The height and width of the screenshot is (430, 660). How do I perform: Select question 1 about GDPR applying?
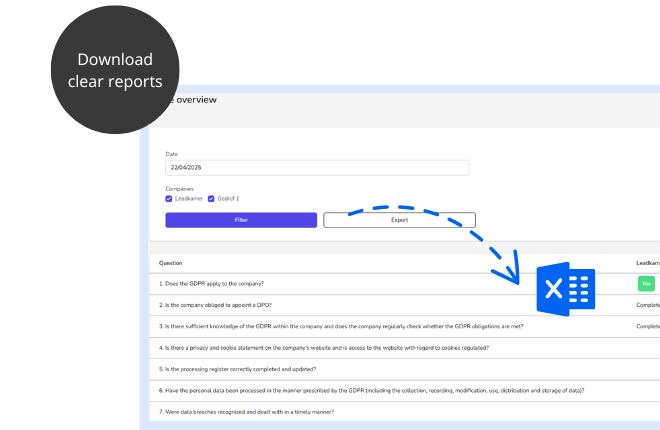(x=211, y=284)
